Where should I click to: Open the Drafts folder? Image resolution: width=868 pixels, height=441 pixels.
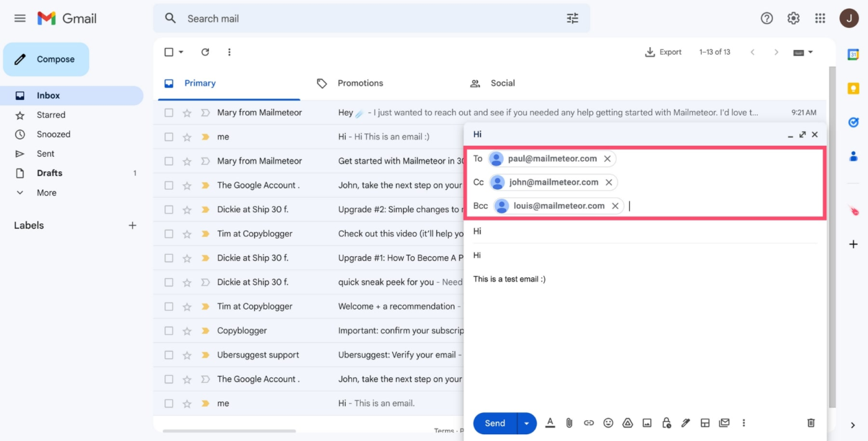coord(50,173)
